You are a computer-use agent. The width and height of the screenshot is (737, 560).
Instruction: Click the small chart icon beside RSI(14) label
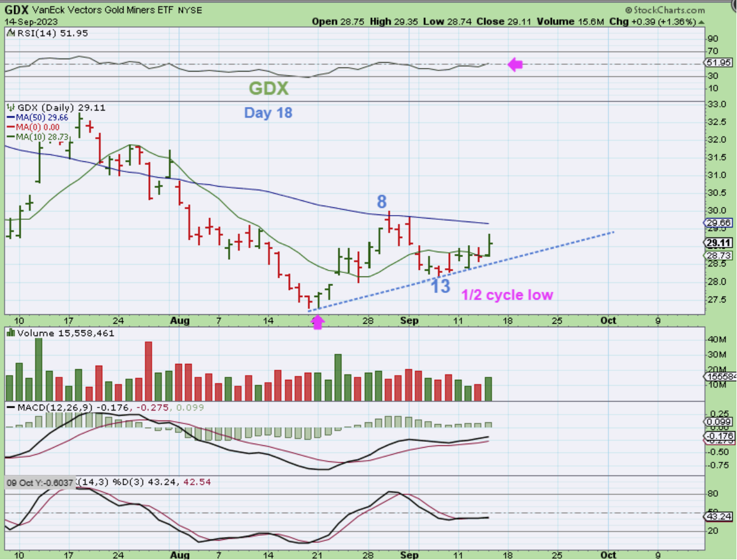tap(11, 34)
